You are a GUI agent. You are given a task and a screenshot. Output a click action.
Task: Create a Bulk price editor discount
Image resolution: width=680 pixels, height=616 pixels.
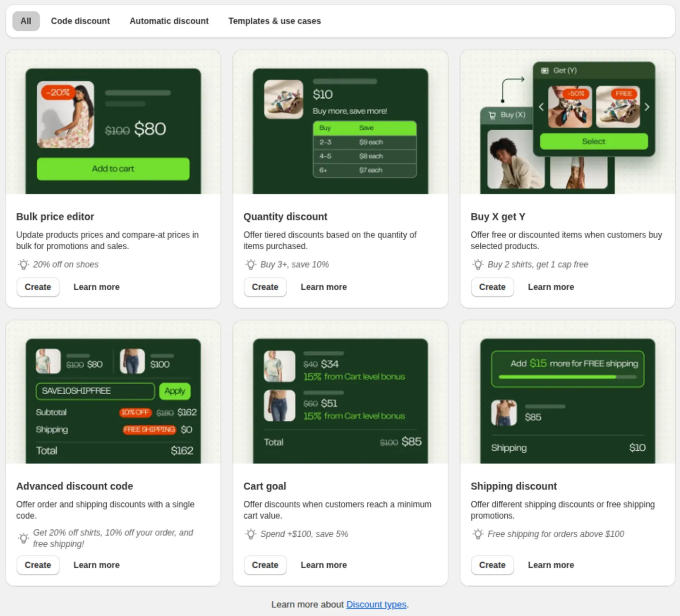[x=38, y=287]
